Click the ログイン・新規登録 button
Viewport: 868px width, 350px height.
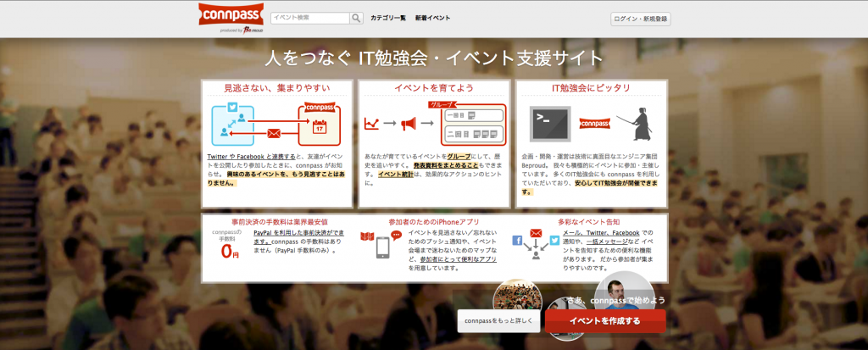tap(640, 19)
